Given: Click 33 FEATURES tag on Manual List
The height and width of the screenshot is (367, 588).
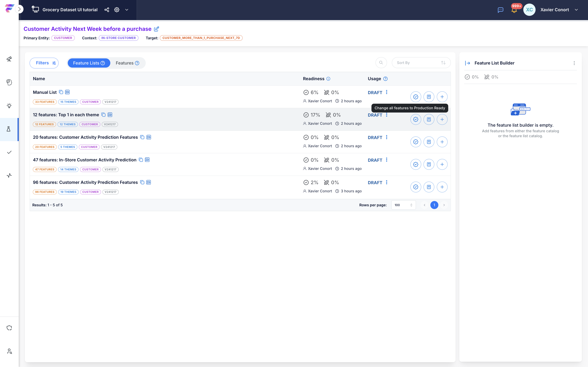Looking at the screenshot, I should point(45,102).
